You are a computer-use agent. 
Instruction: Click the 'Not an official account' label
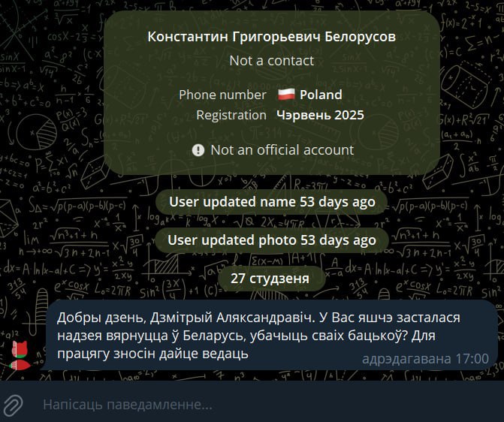point(282,150)
